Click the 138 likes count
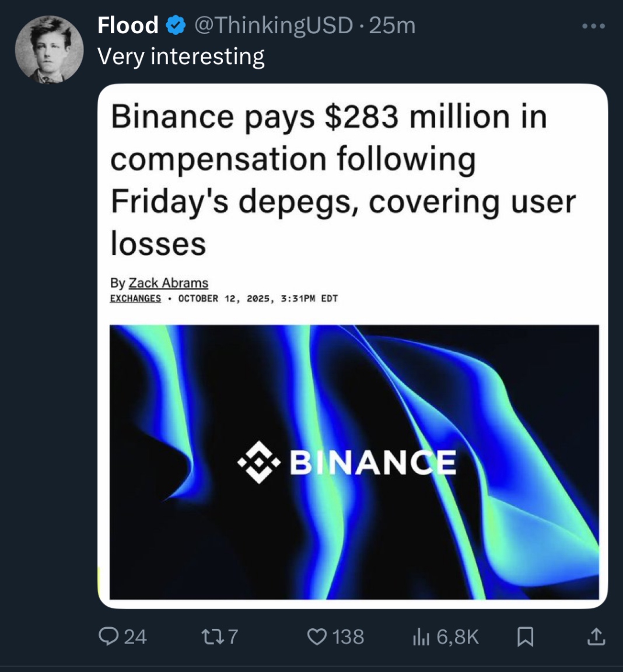 point(348,636)
